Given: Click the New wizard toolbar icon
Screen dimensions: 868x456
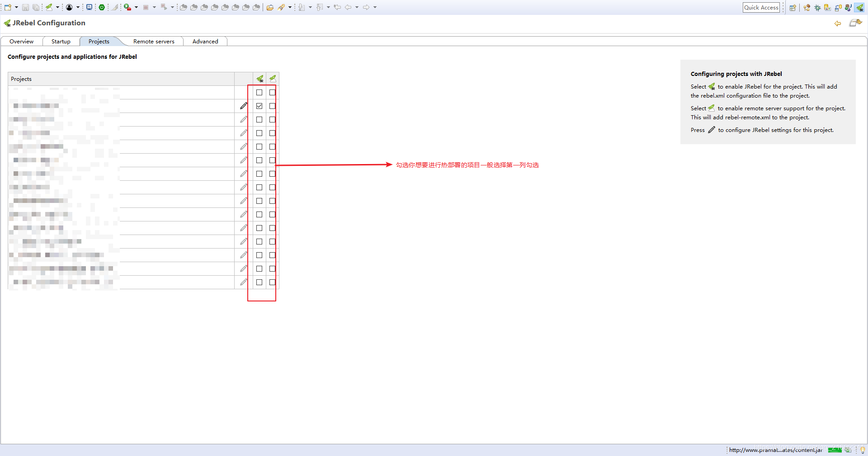Looking at the screenshot, I should point(8,7).
